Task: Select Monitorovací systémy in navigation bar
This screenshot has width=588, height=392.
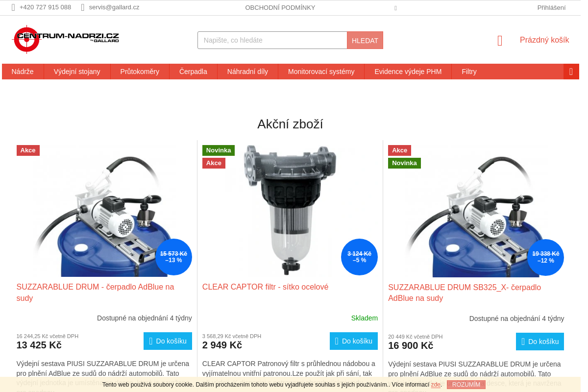Action: pyautogui.click(x=321, y=72)
